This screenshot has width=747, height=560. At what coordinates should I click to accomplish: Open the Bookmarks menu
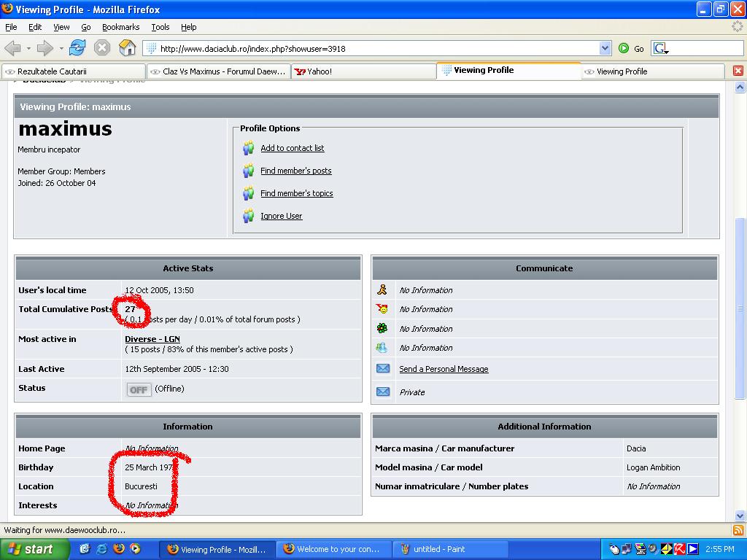tap(120, 27)
